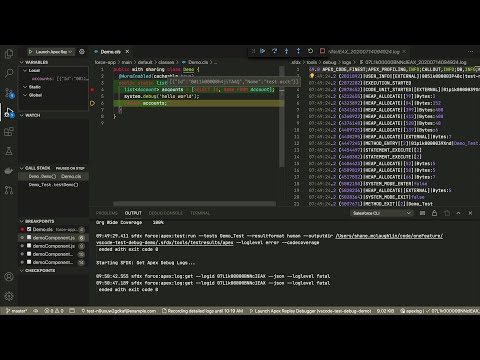
Task: Maximize the panel with chevron up
Action: click(x=458, y=213)
